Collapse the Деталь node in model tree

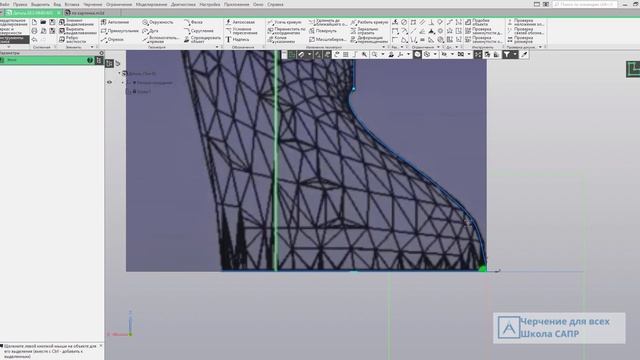[120, 73]
